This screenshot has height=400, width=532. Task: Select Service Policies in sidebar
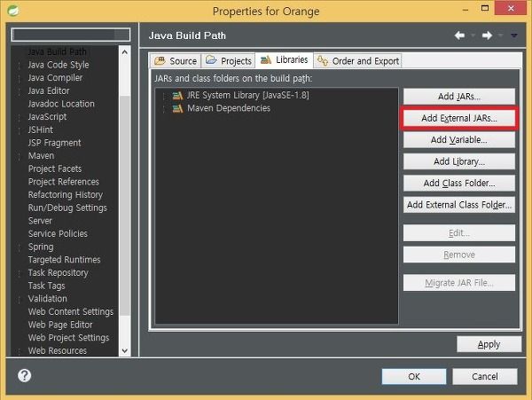point(58,234)
